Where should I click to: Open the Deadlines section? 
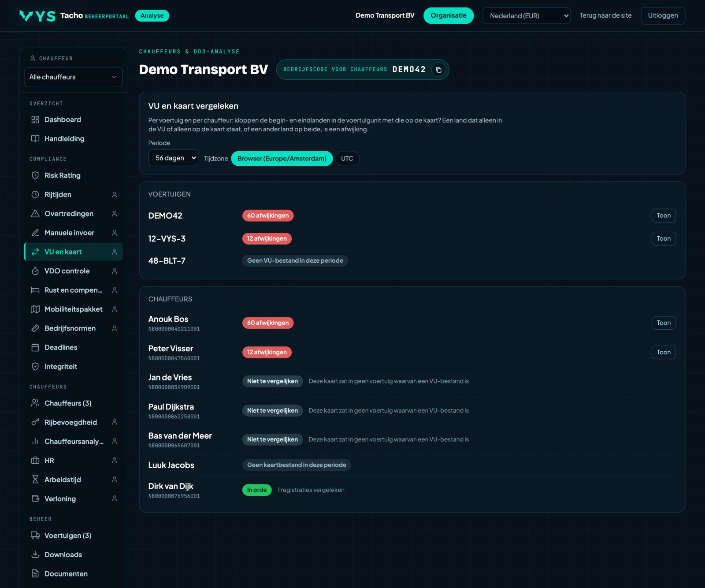pos(73,347)
